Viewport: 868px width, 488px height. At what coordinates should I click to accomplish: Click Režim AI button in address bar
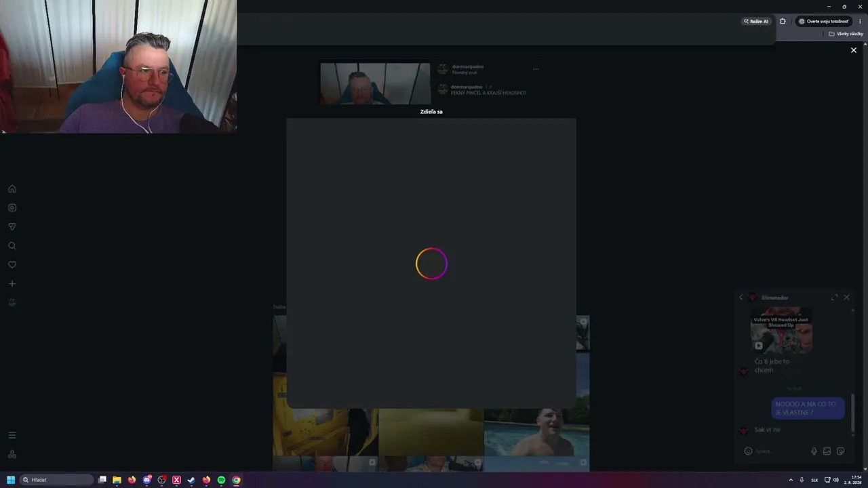tap(756, 21)
